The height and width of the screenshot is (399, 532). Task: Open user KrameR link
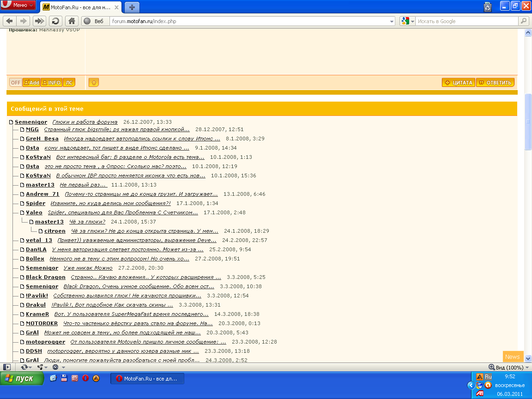coord(37,314)
